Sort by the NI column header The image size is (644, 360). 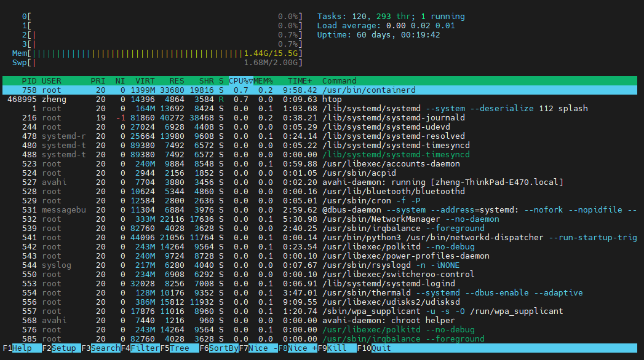121,80
